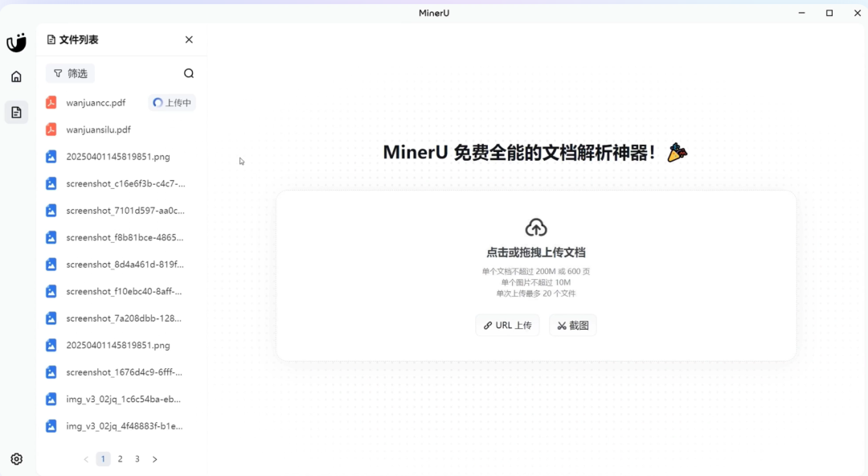Screen dimensions: 868x476
Task: Open wanjuansilu.pdf in the list
Action: (99, 129)
